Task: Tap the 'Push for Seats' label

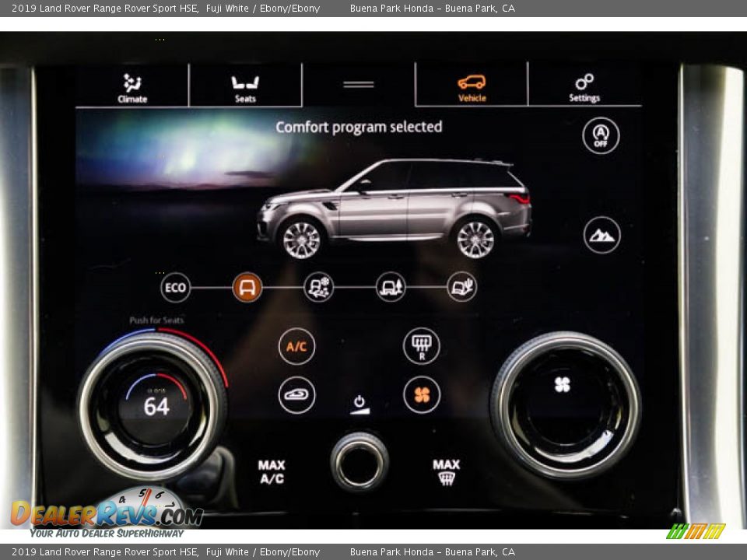Action: pyautogui.click(x=156, y=320)
